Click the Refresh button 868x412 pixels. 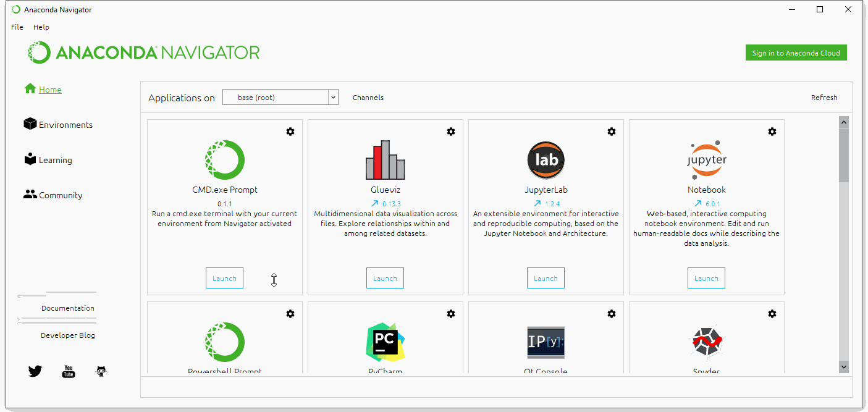click(x=824, y=98)
